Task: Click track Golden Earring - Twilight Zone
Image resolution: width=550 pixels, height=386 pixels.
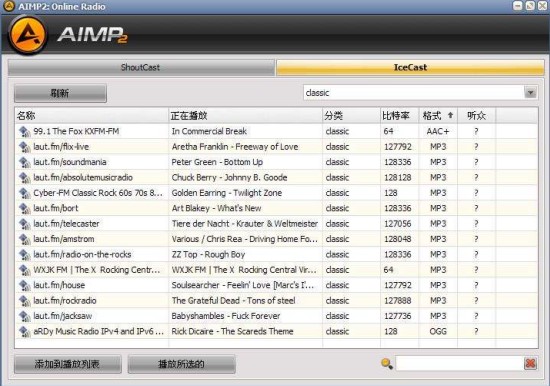Action: coord(227,193)
